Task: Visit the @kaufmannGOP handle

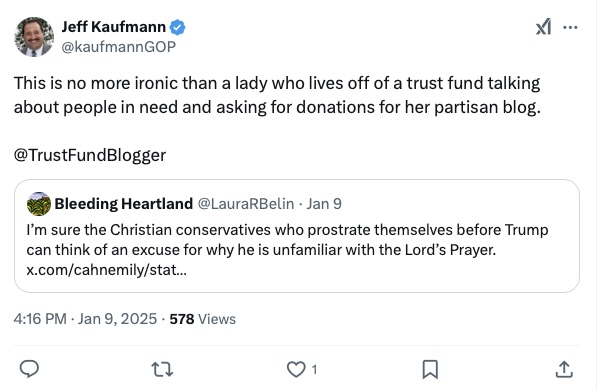Action: coord(118,47)
